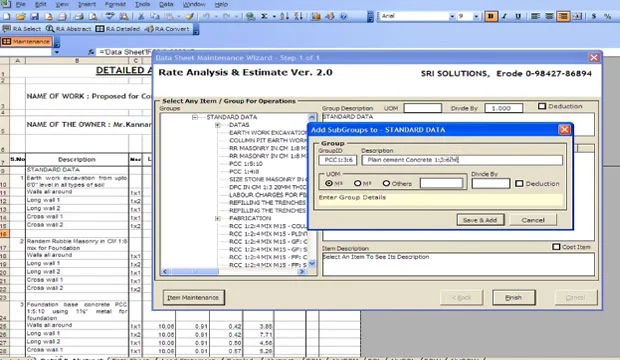Viewport: 620px width, 360px height.
Task: Click the Maintenance toolbar button
Action: (26, 42)
